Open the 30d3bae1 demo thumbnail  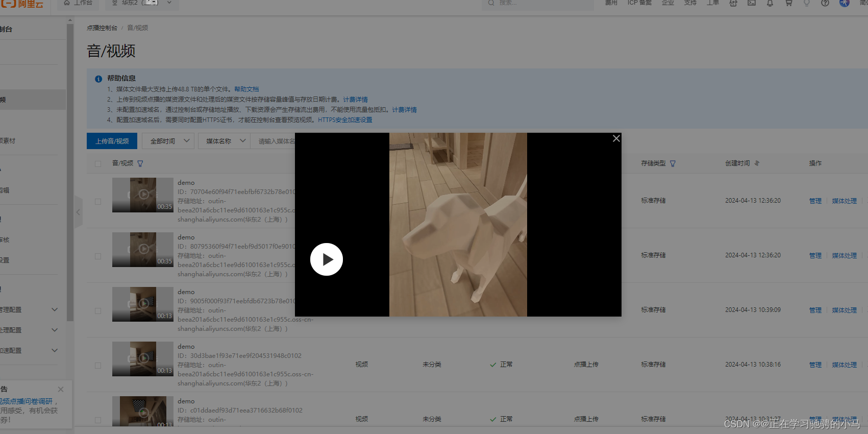(x=143, y=359)
